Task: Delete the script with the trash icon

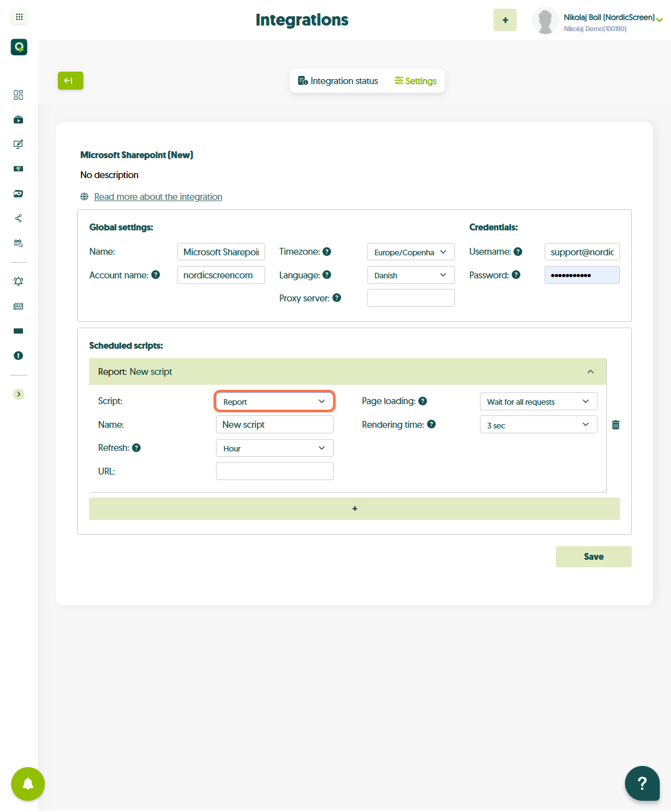Action: point(616,425)
